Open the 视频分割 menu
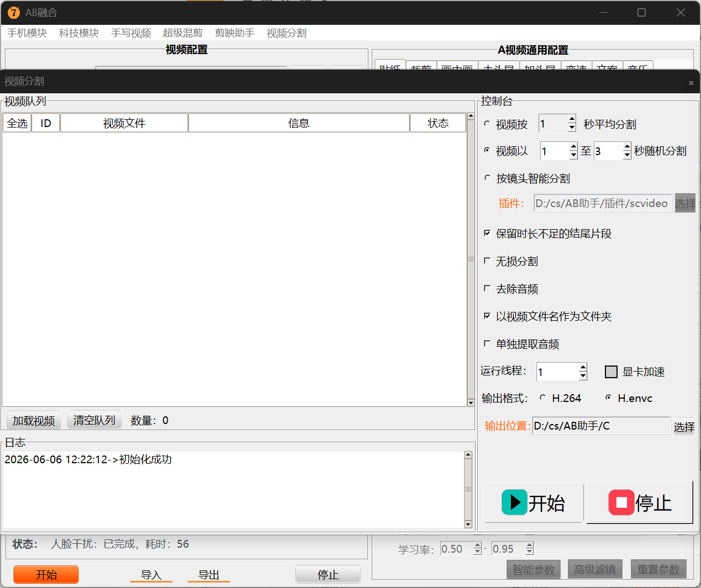The width and height of the screenshot is (701, 588). click(x=287, y=33)
